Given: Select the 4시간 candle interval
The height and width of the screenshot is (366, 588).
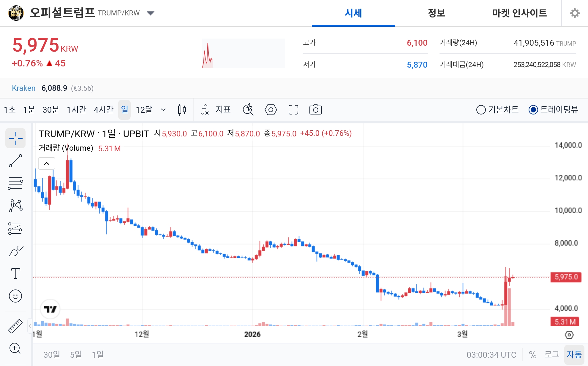Looking at the screenshot, I should pos(103,110).
